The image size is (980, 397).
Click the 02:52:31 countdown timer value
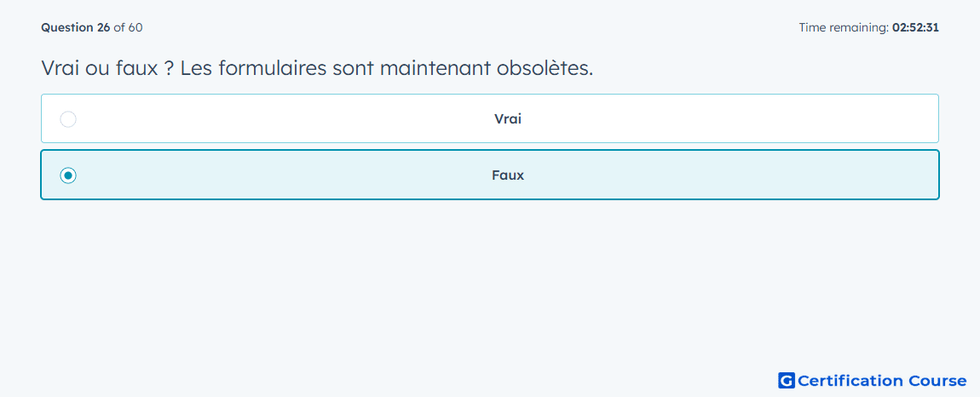(915, 27)
